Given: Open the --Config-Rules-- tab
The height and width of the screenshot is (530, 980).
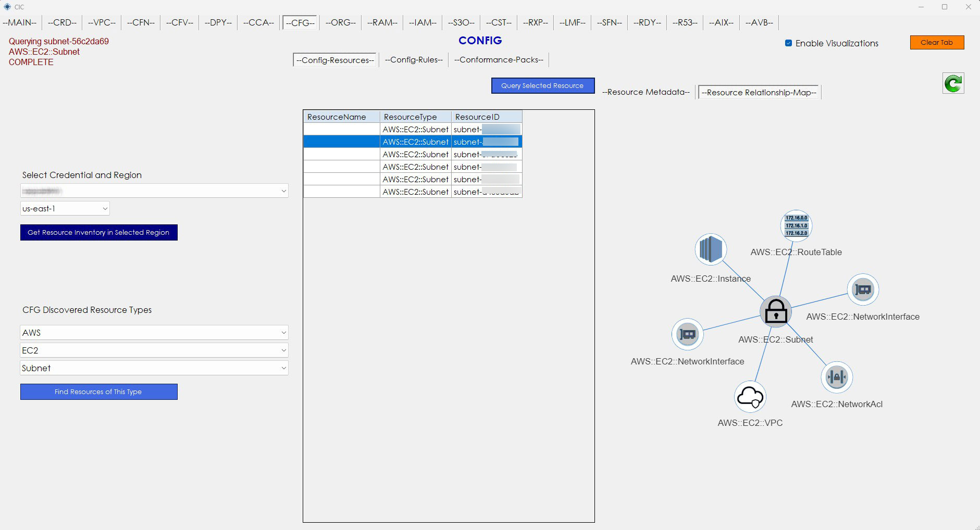Looking at the screenshot, I should (414, 60).
